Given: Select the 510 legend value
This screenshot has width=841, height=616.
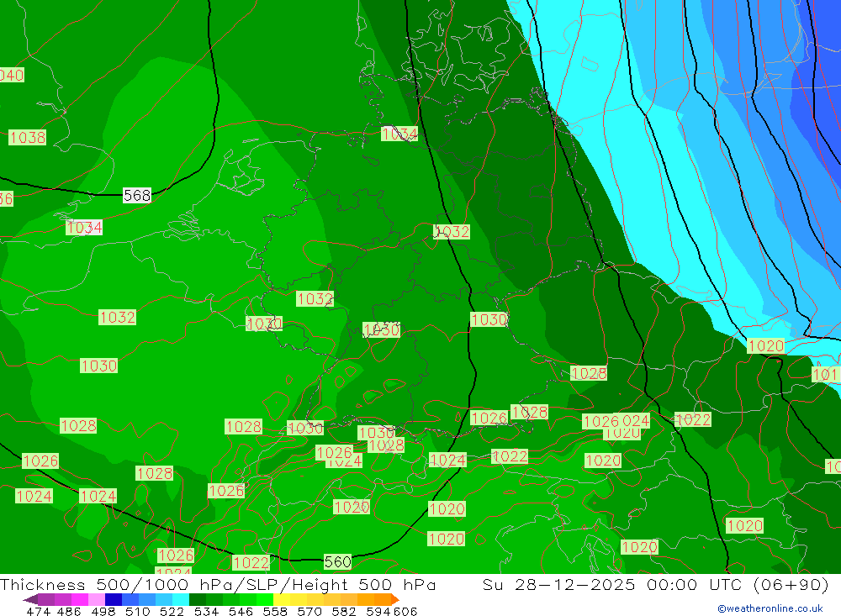Looking at the screenshot, I should click(137, 611).
